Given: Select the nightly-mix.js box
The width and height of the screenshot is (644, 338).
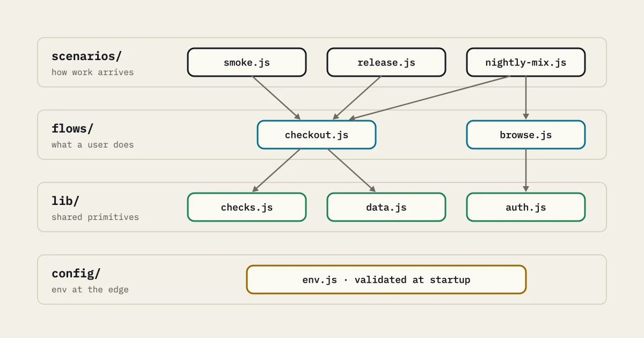Looking at the screenshot, I should (x=526, y=62).
